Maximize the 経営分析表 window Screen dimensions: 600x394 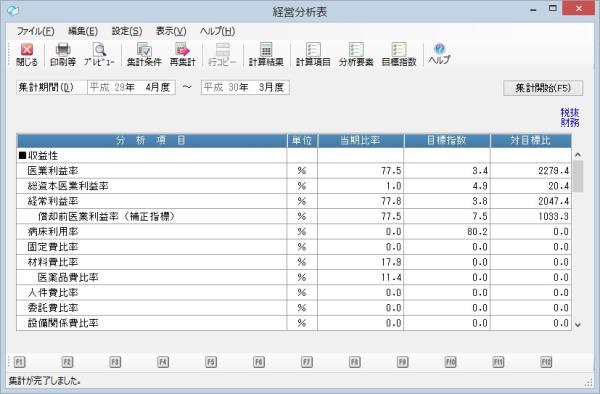click(553, 8)
